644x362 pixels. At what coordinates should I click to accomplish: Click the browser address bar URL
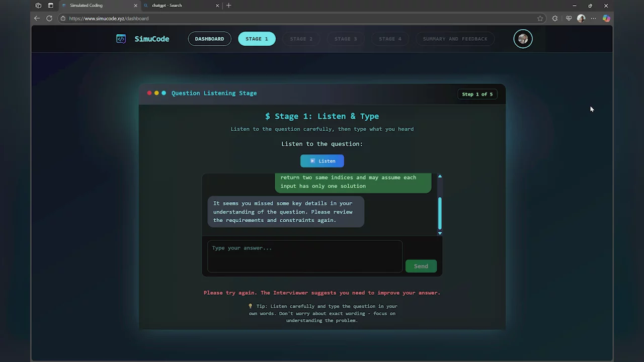[109, 19]
